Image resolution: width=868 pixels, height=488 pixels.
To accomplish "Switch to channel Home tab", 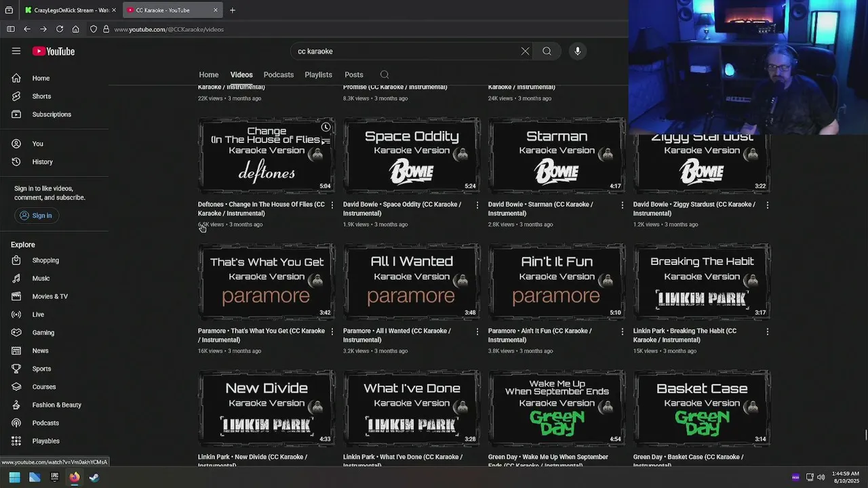I will (209, 75).
